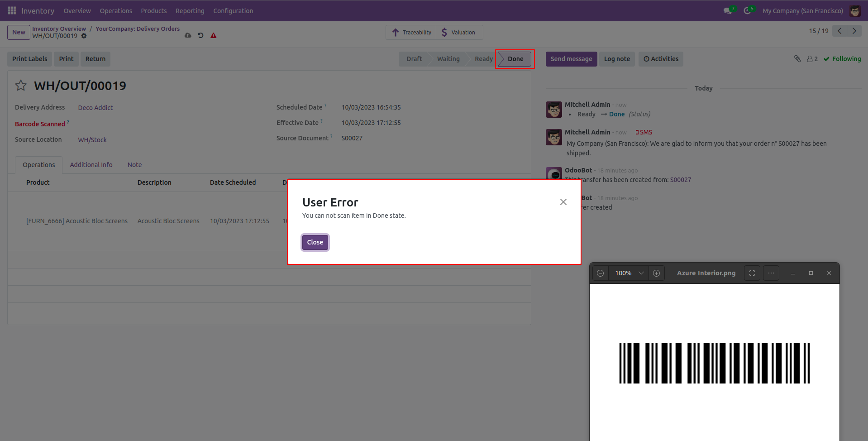
Task: Toggle the Following subscription status
Action: [x=842, y=59]
